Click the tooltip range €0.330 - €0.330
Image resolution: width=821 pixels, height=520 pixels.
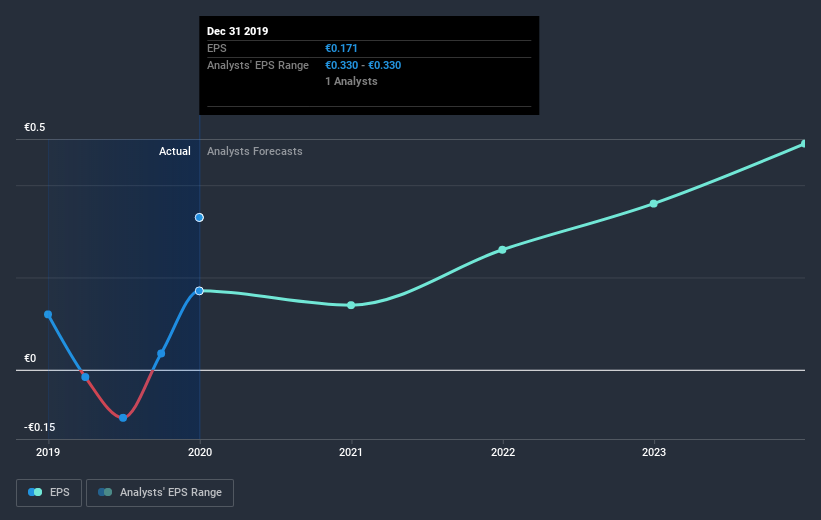point(363,65)
